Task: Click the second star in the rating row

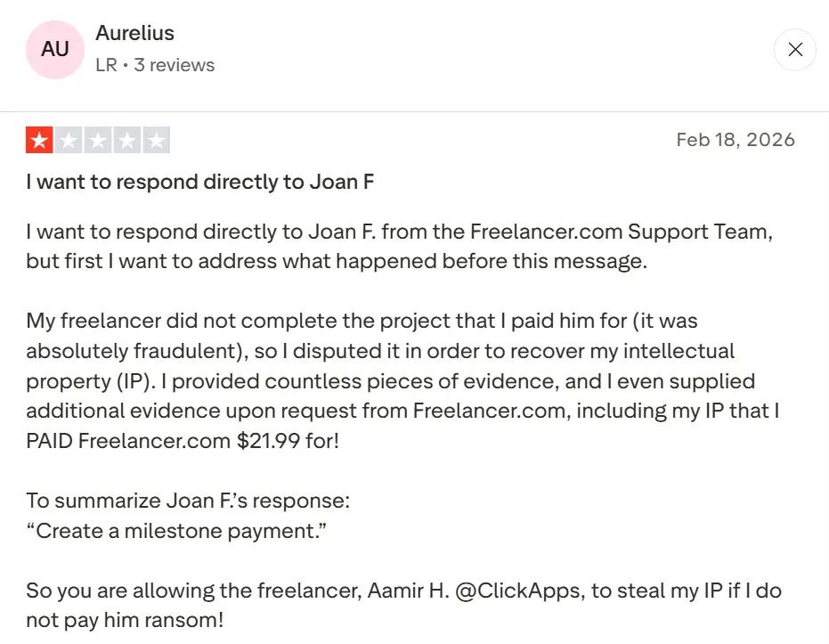Action: point(68,140)
